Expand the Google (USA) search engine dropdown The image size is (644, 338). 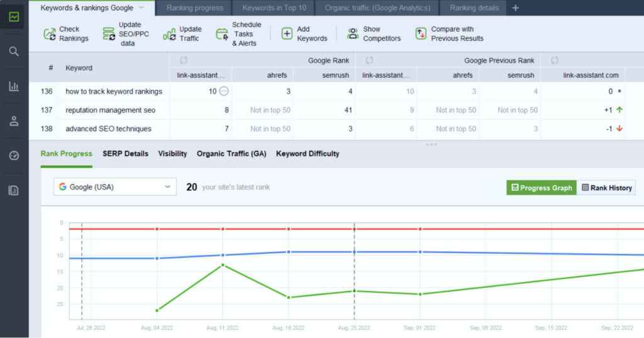(167, 187)
